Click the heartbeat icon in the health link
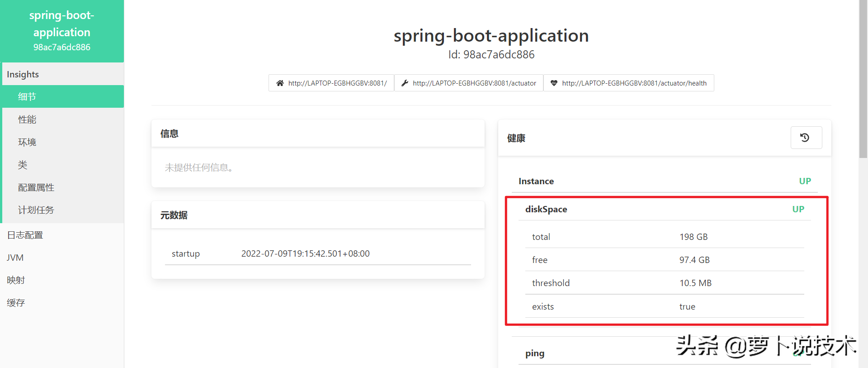This screenshot has width=868, height=368. coord(554,83)
